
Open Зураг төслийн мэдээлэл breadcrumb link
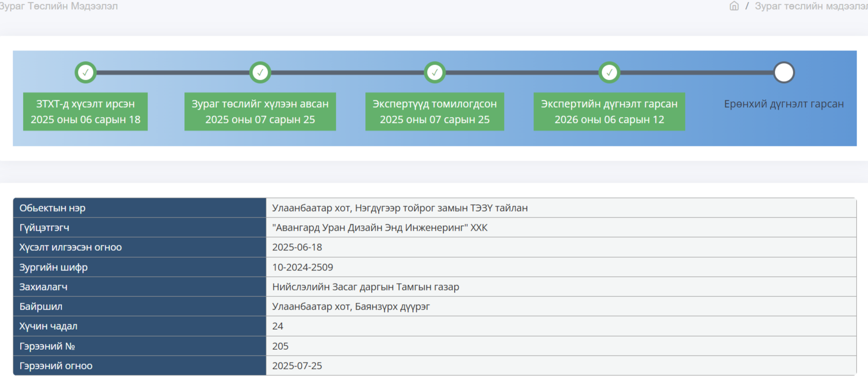click(x=811, y=6)
